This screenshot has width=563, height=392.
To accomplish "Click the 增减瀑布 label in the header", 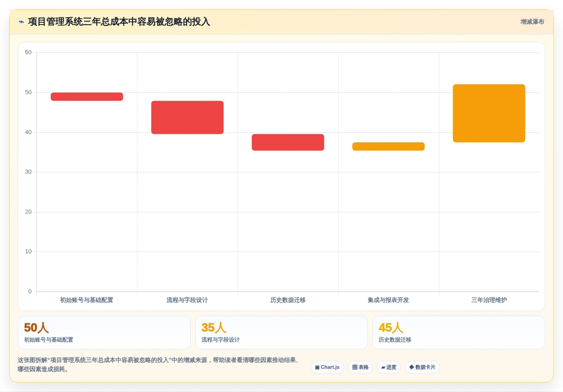I will (532, 22).
